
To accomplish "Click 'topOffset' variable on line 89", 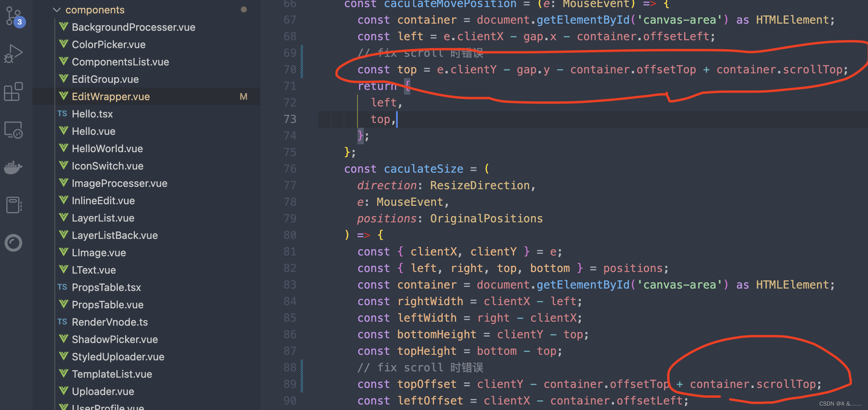I will click(427, 384).
